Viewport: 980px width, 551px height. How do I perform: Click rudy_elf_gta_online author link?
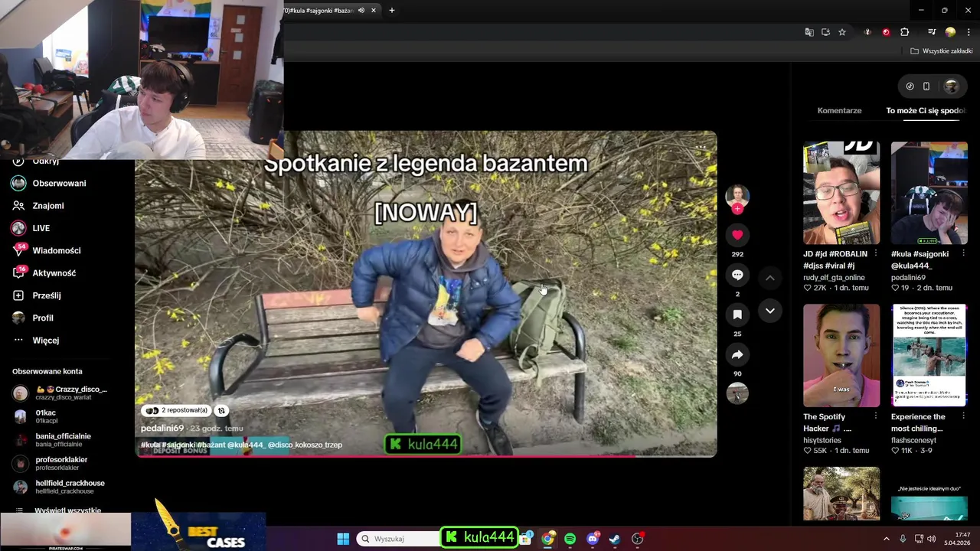point(834,278)
